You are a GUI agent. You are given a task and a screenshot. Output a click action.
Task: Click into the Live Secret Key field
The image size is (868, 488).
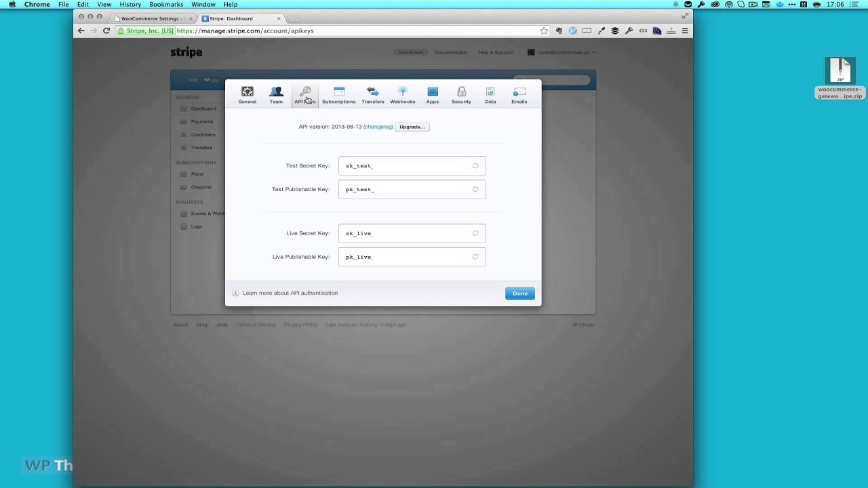pyautogui.click(x=412, y=233)
